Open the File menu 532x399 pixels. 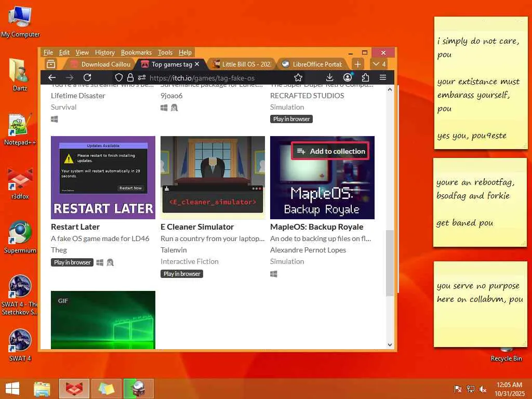coord(48,52)
